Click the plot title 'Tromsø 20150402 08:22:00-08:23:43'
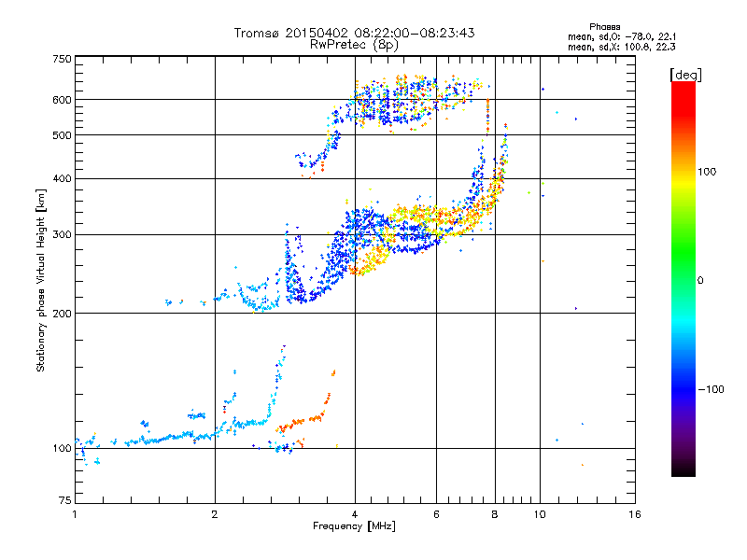 (x=354, y=33)
